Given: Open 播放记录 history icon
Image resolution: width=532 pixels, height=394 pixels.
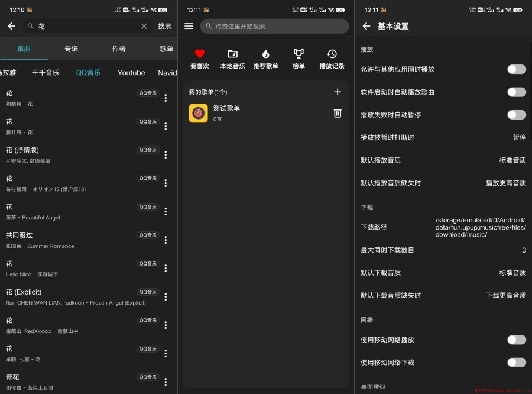Looking at the screenshot, I should [x=332, y=54].
